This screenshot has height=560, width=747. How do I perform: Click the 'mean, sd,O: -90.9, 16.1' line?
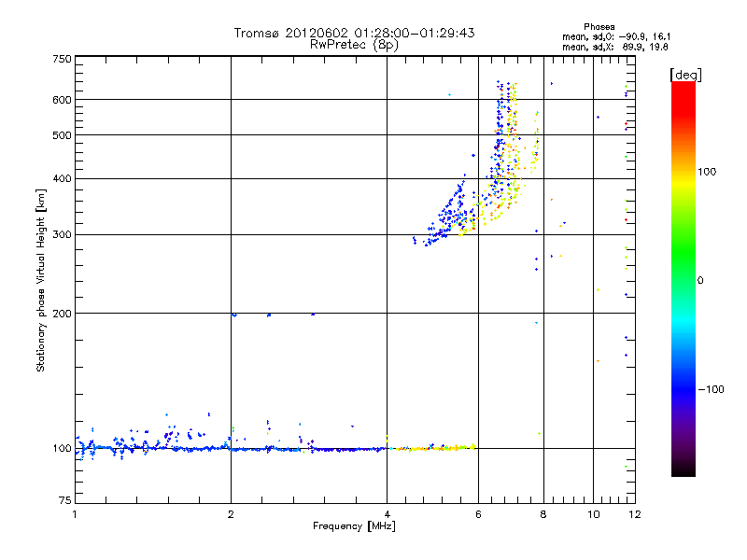click(x=616, y=36)
